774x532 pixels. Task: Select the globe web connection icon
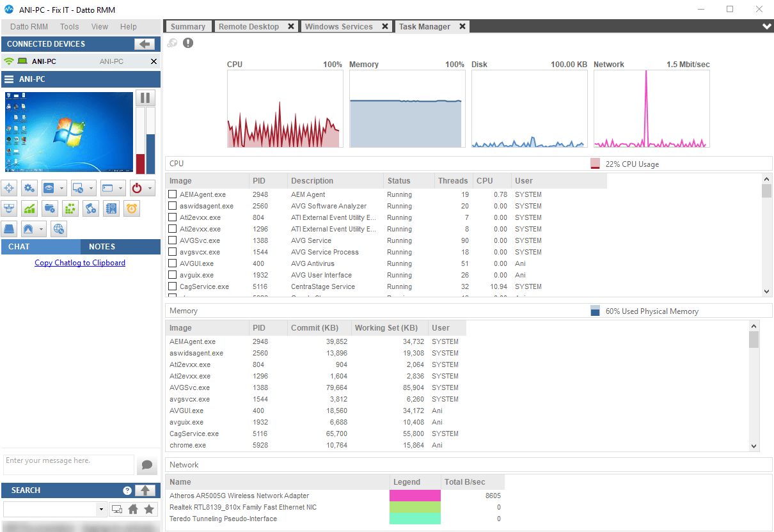[x=58, y=228]
